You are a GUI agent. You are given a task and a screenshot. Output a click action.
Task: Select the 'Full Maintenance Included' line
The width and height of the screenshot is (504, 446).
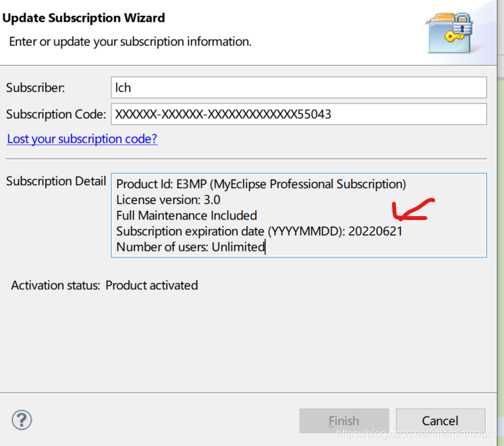(x=186, y=215)
